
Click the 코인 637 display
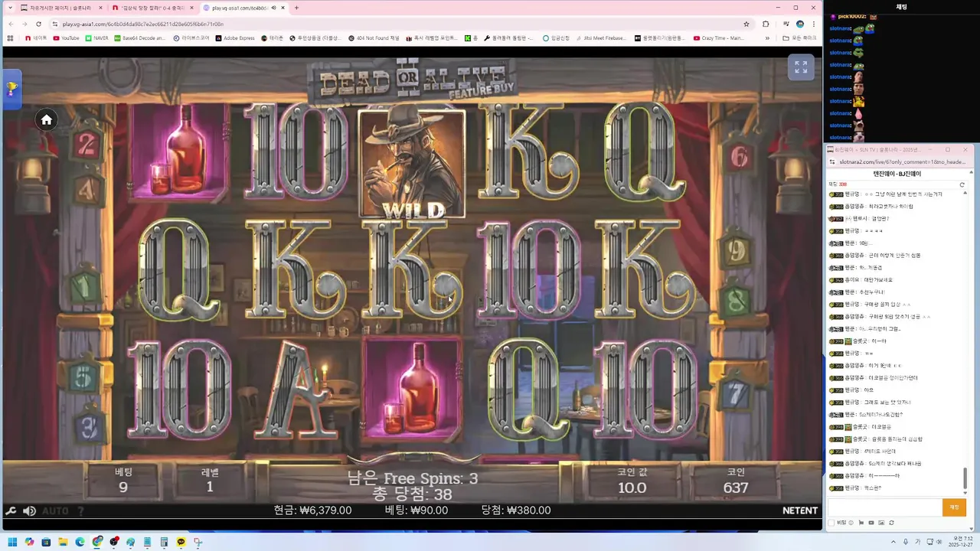[x=737, y=481]
